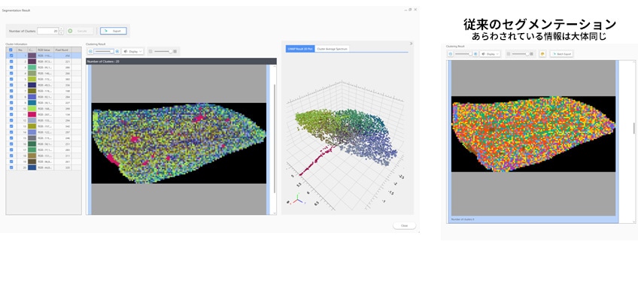Open Display dropdown next to Batch Export
The width and height of the screenshot is (644, 284).
pyautogui.click(x=491, y=54)
